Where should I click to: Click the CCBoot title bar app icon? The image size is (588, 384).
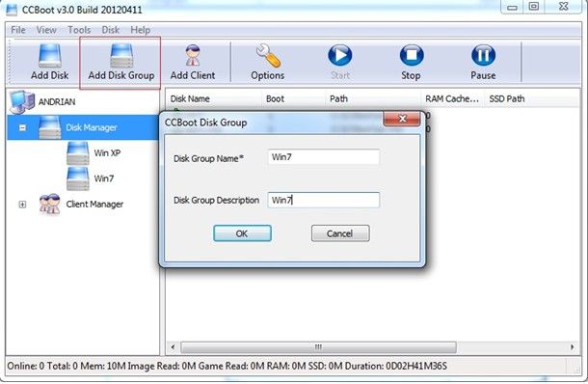coord(12,9)
